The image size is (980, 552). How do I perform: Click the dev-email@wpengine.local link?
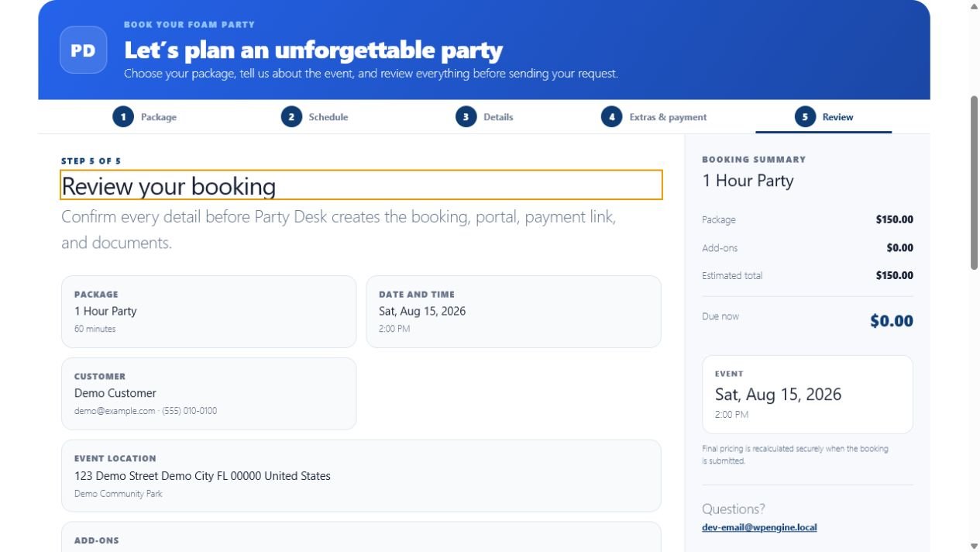pyautogui.click(x=759, y=527)
